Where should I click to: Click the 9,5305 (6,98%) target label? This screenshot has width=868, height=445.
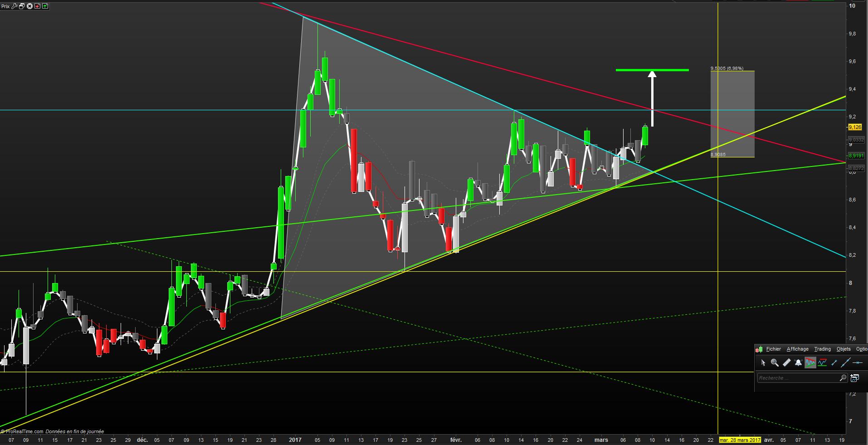(x=727, y=68)
